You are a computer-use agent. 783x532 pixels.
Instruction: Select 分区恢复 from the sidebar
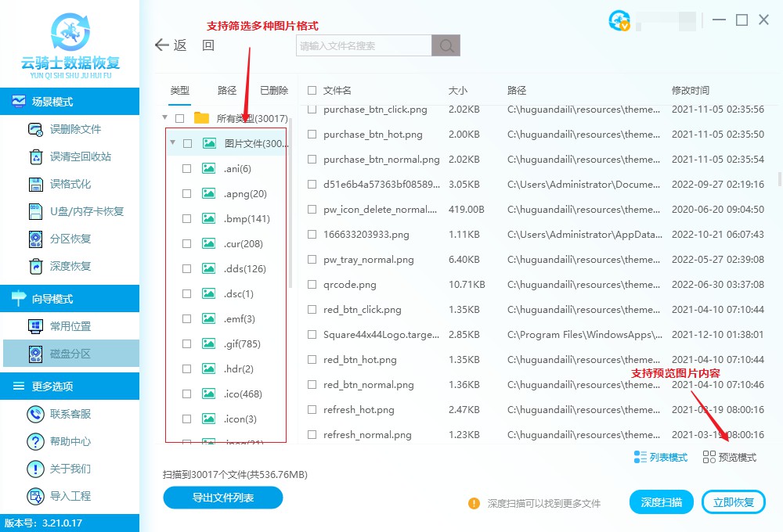[70, 239]
